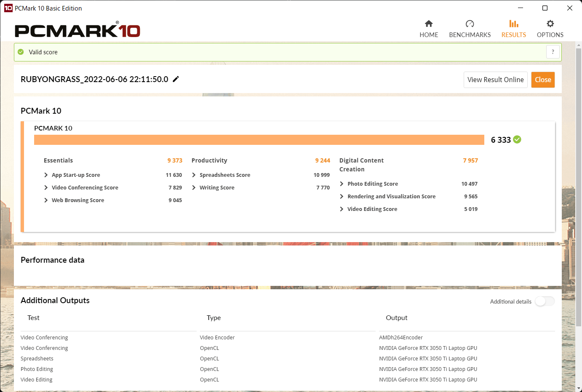Expand Rendering and Visualization Score
The image size is (582, 392).
pyautogui.click(x=342, y=196)
